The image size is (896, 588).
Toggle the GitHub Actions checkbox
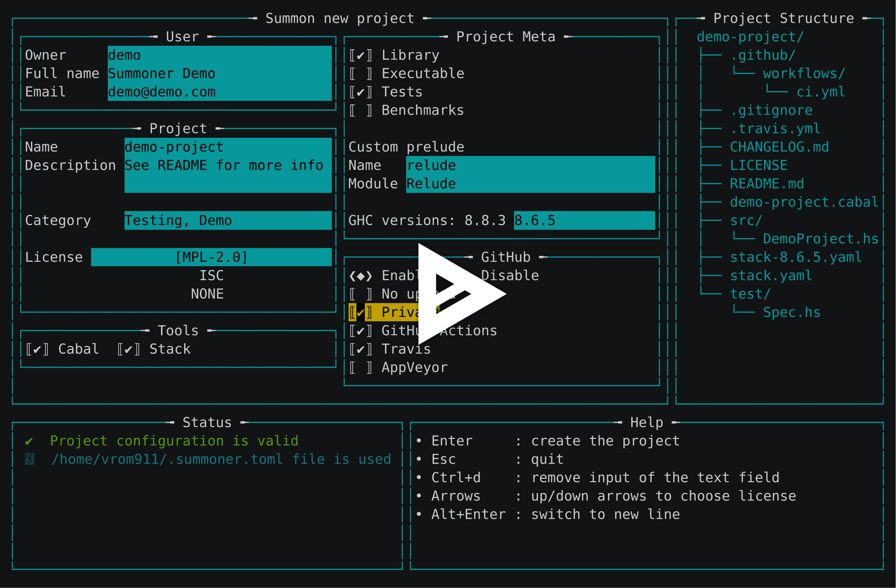pos(360,331)
